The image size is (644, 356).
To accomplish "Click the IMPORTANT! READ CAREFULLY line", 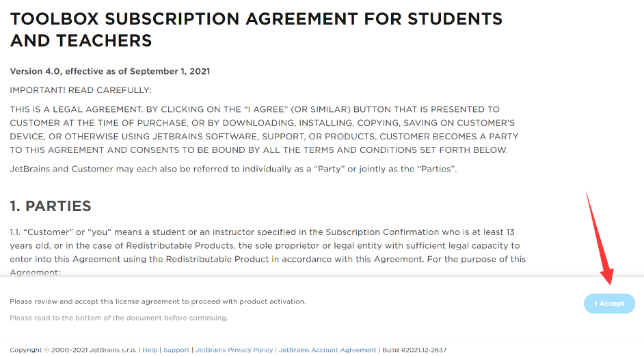I will tap(81, 90).
